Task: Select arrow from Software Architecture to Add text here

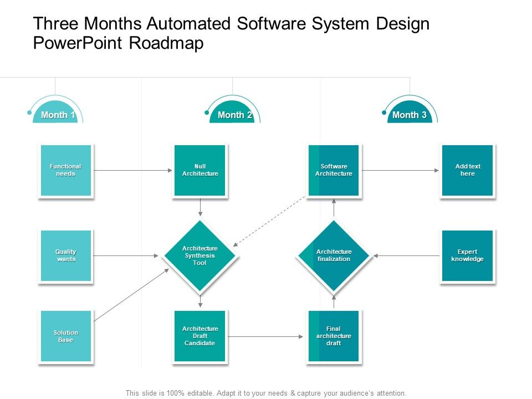Action: tap(400, 170)
